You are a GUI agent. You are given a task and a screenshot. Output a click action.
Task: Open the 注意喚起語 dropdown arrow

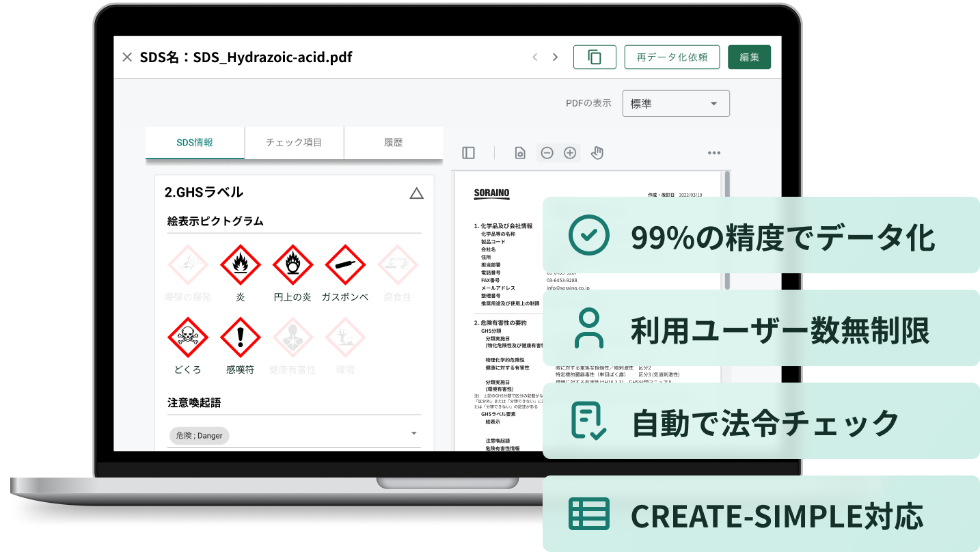[413, 433]
